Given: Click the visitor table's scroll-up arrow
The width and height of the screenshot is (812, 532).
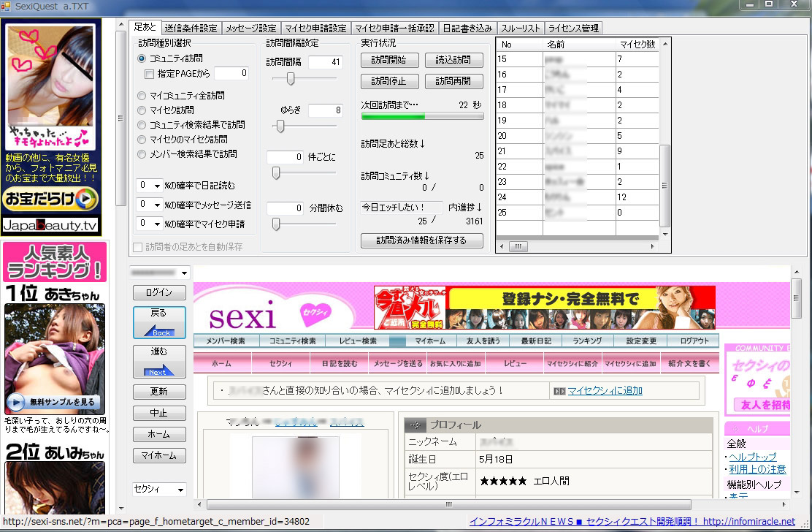Looking at the screenshot, I should (x=665, y=44).
